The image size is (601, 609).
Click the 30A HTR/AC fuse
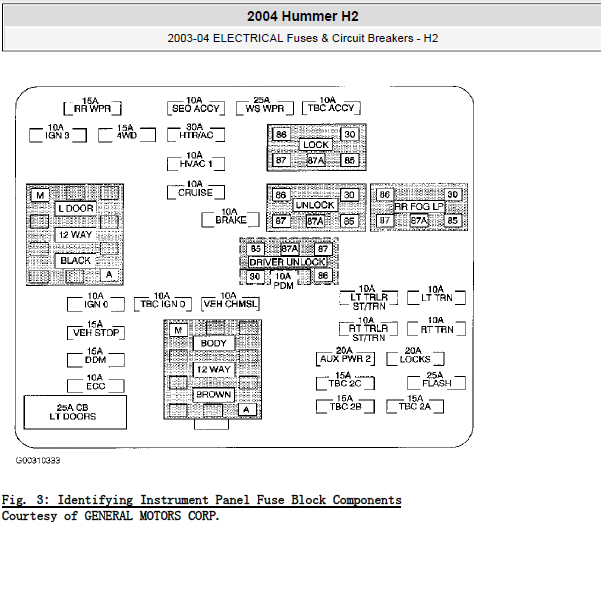pyautogui.click(x=196, y=134)
